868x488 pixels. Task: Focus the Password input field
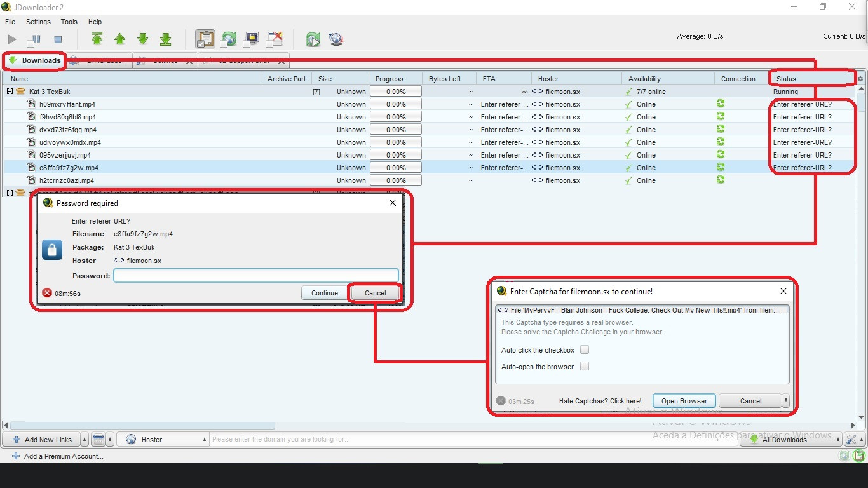(256, 276)
